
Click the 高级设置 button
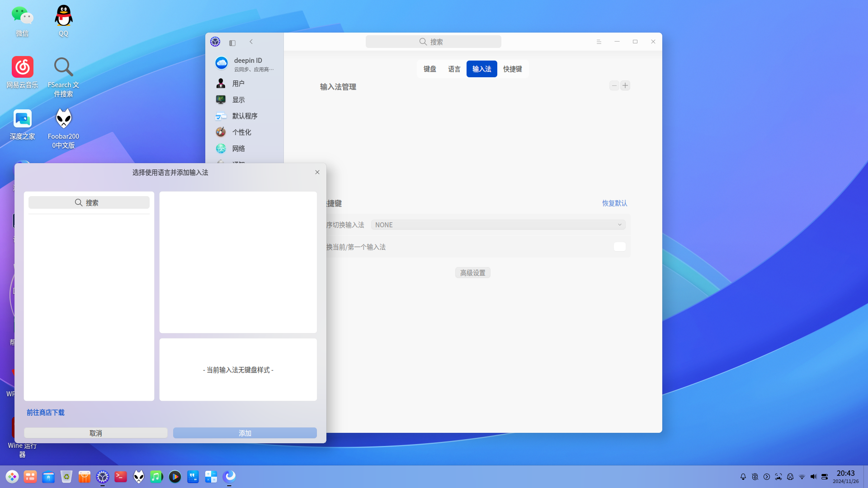pos(473,272)
